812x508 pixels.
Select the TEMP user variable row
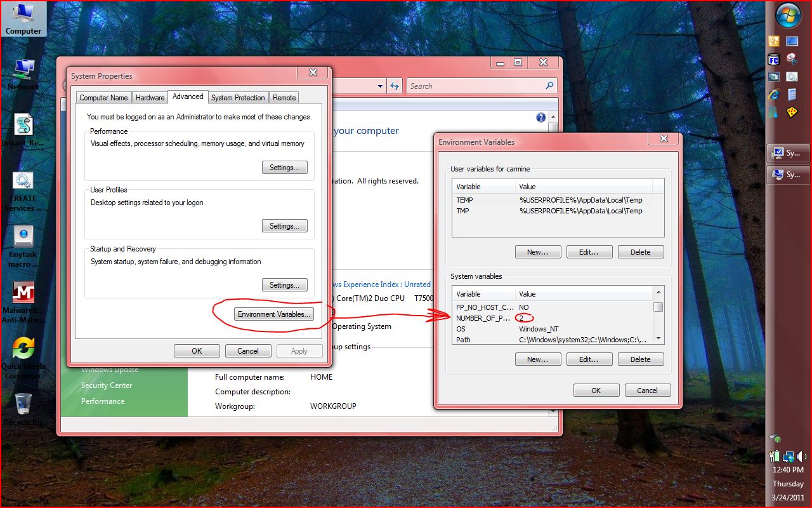coord(558,200)
